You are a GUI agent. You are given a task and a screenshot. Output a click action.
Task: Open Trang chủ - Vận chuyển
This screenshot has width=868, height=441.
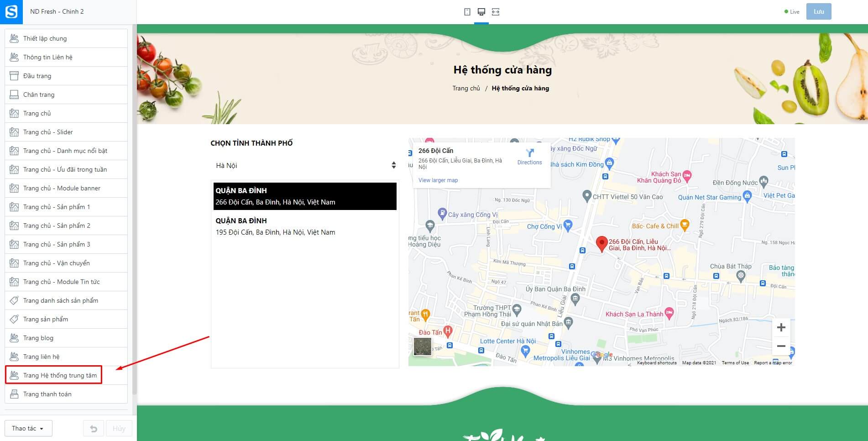coord(66,263)
